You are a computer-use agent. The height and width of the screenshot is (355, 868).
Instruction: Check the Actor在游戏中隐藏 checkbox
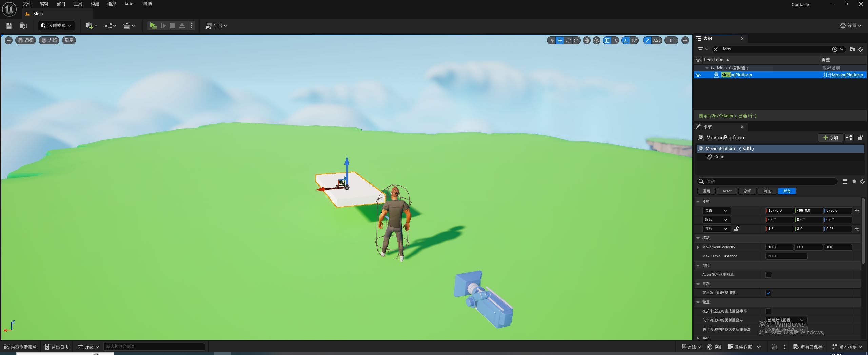point(768,275)
